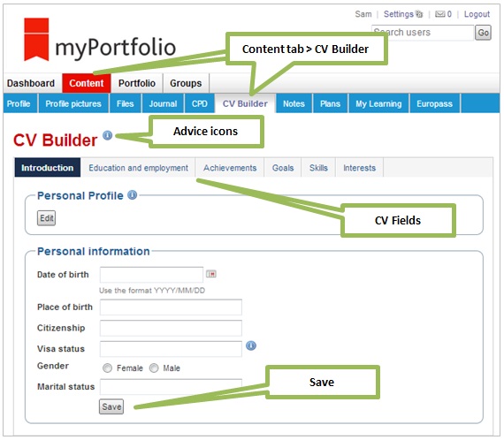The image size is (504, 440).
Task: Click the Go search button
Action: click(483, 33)
